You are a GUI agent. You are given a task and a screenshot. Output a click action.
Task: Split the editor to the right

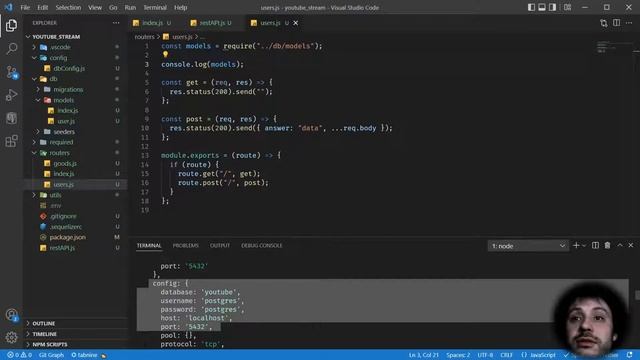coord(616,23)
